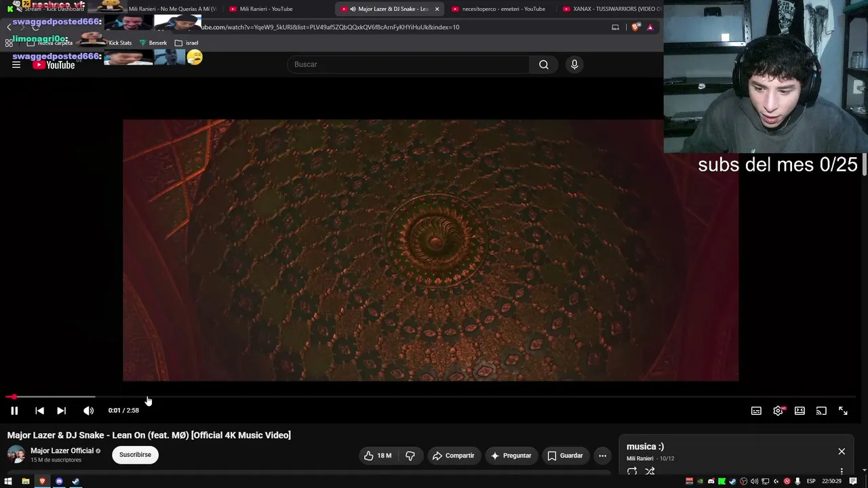This screenshot has width=868, height=488.
Task: Focus the Buscar search field
Action: click(x=408, y=64)
